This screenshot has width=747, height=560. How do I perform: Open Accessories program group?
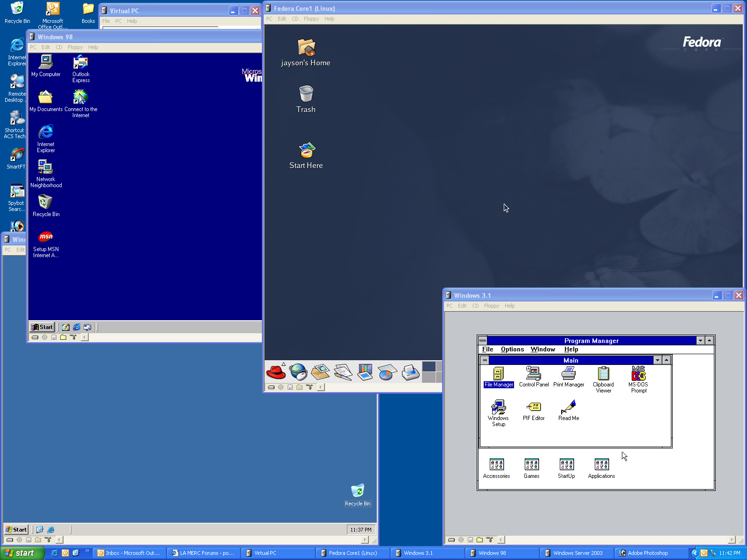coord(496,469)
